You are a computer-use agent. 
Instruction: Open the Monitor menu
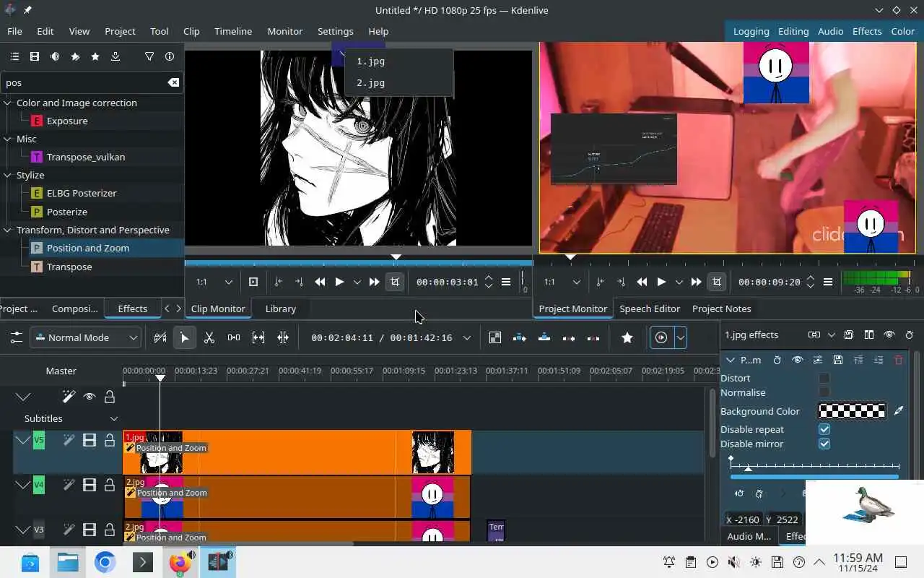tap(285, 31)
